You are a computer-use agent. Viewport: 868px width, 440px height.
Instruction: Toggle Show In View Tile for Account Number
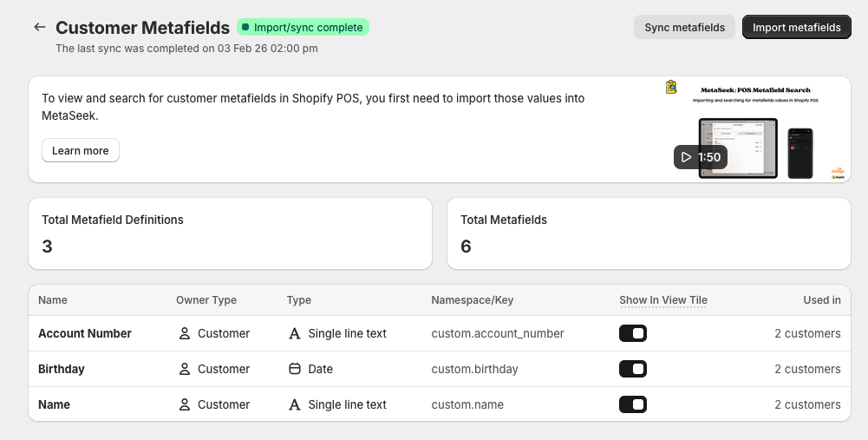633,333
